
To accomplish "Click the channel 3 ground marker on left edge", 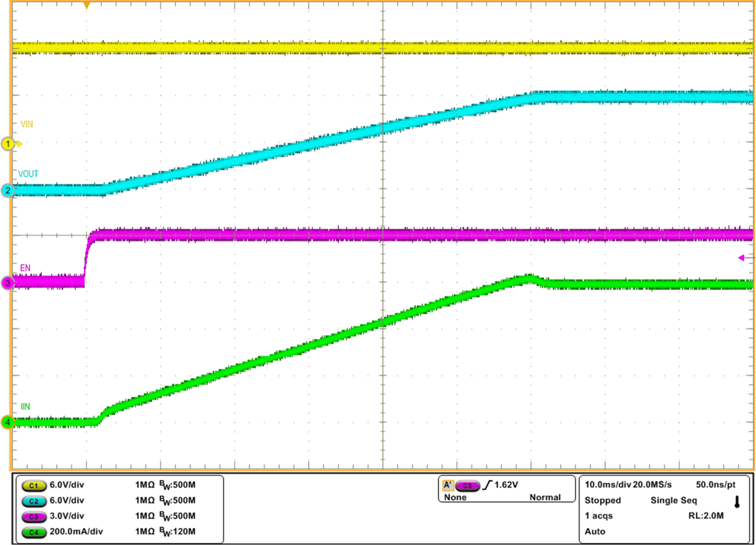I will (x=7, y=283).
